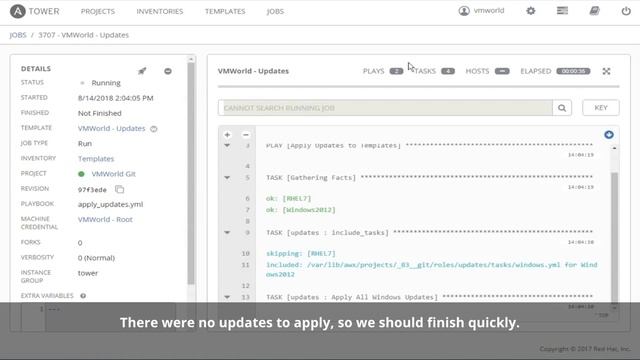Collapse all output with minus icon
Screen dimensions: 640x360
point(246,135)
